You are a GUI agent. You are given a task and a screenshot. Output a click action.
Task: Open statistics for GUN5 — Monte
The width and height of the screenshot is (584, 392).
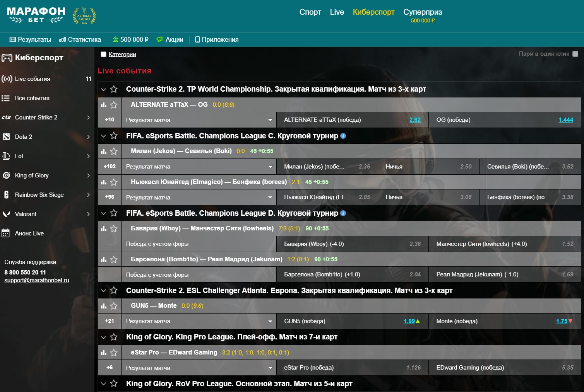(104, 306)
